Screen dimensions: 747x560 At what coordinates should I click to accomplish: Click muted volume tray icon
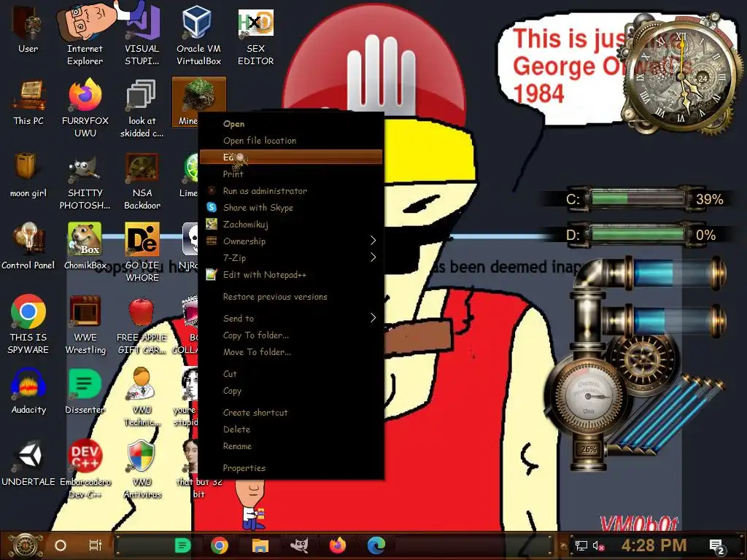[x=598, y=545]
